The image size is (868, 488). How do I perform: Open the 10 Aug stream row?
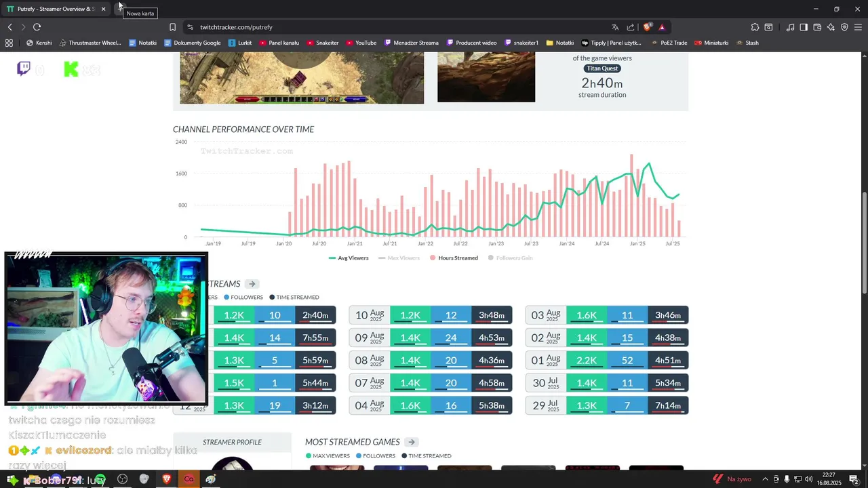click(431, 315)
